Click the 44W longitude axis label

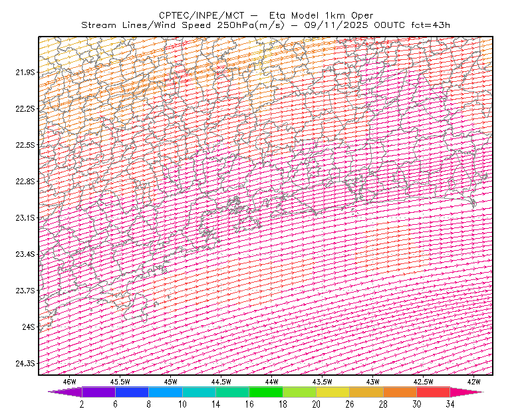click(x=272, y=382)
